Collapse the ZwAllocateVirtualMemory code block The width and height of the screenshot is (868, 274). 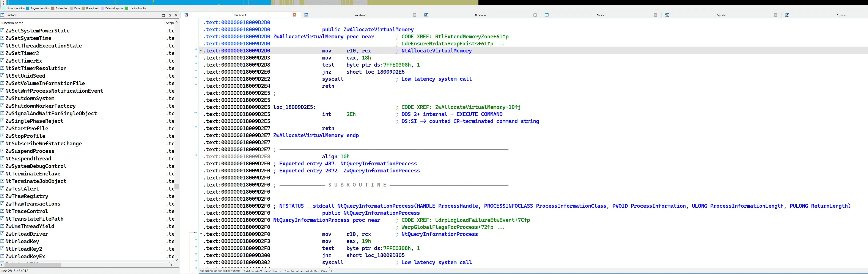201,51
